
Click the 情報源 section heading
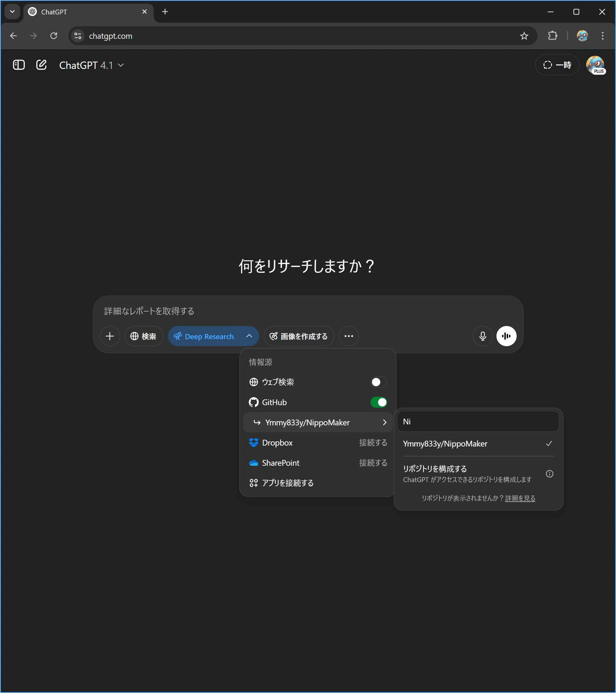click(260, 362)
